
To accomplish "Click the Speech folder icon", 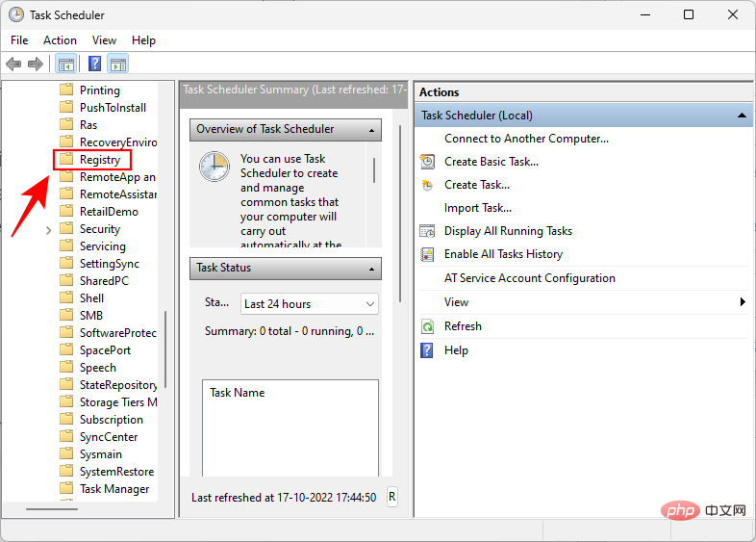I will coord(66,368).
